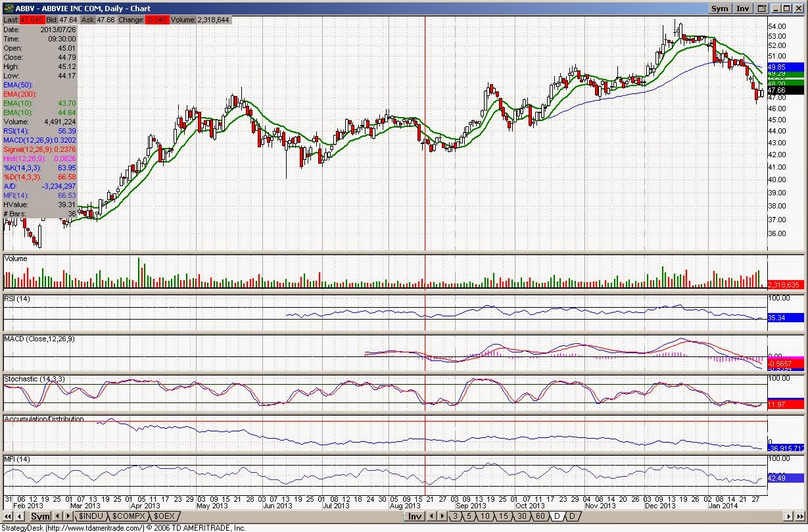Screen dimensions: 808x532
Task: Click the Aug 2013 label on date axis
Action: 404,506
